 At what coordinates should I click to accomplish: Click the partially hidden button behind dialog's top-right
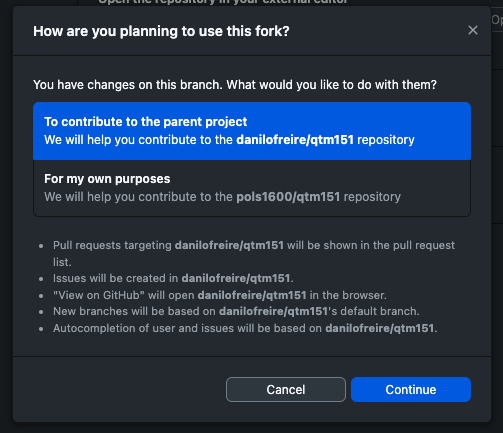[497, 20]
